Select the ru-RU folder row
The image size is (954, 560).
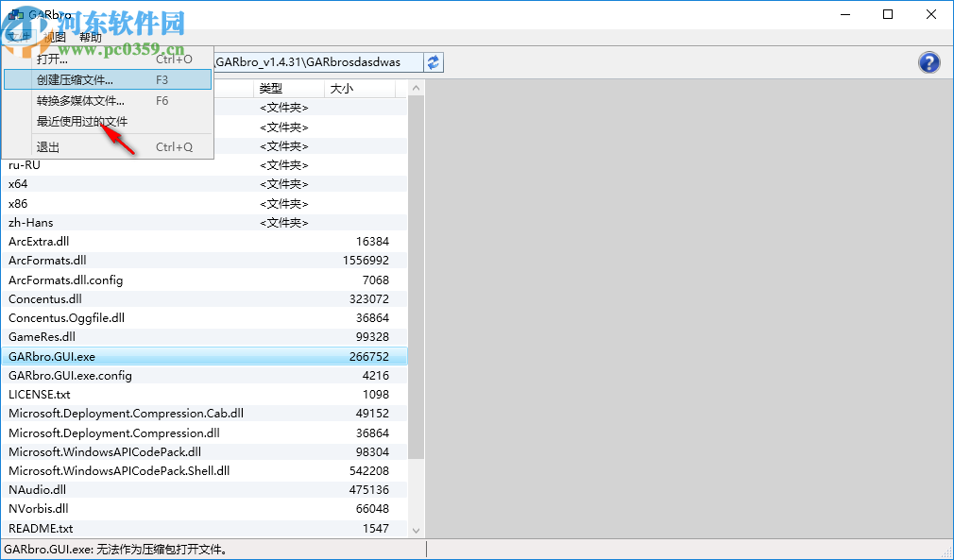pyautogui.click(x=204, y=164)
